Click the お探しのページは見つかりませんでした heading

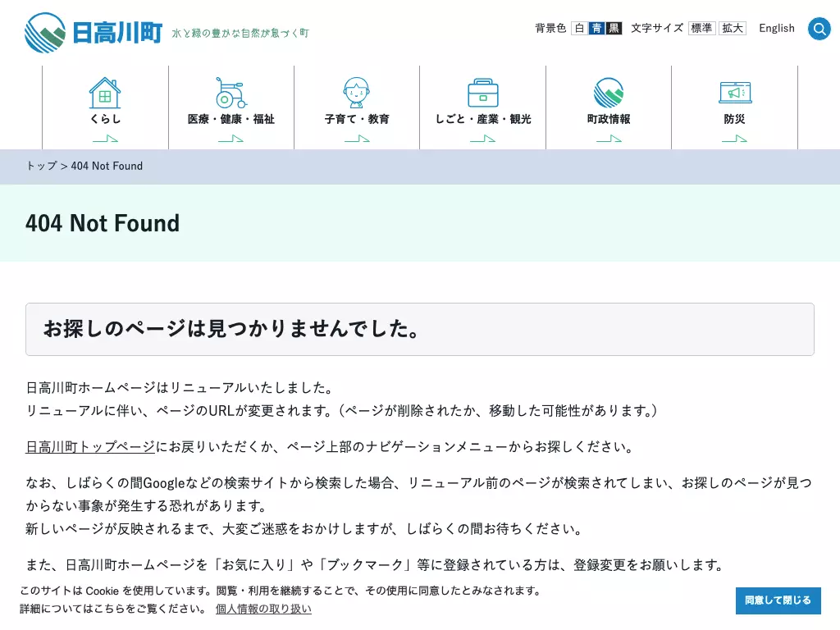pos(231,329)
